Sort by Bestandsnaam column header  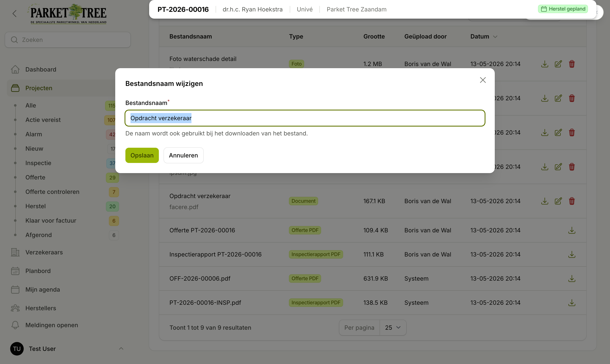click(190, 36)
